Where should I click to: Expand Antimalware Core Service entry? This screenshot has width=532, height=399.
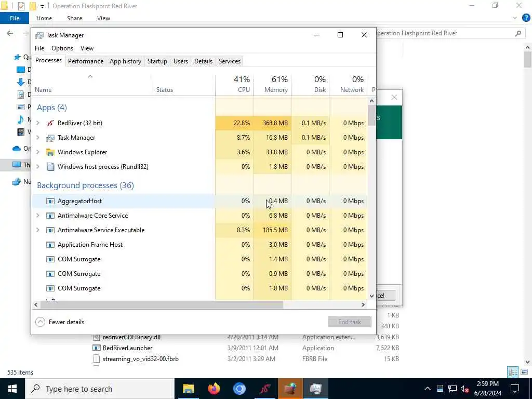point(38,216)
